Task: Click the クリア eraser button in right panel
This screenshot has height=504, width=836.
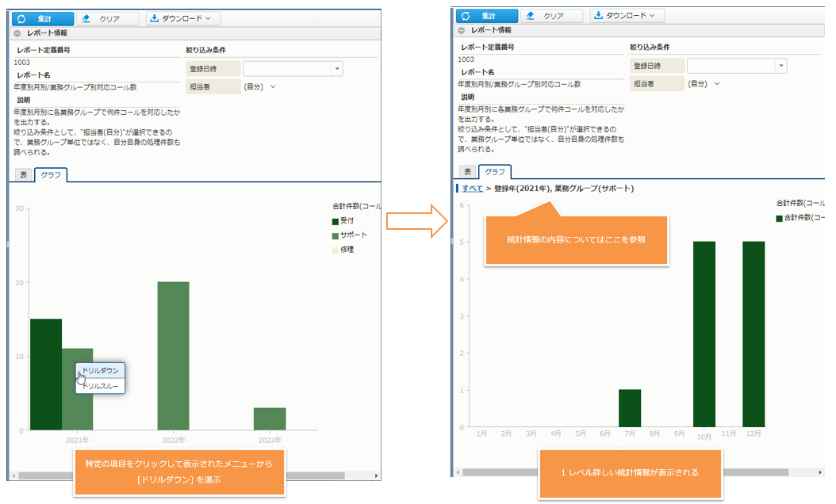Action: 553,16
